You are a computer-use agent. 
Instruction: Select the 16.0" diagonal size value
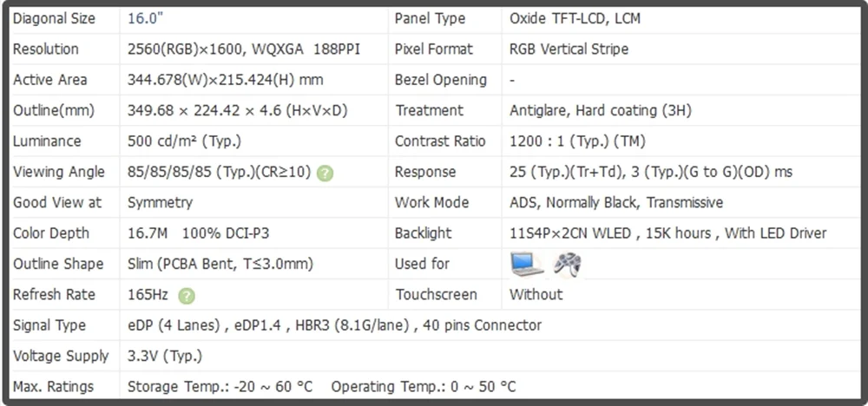coord(144,18)
